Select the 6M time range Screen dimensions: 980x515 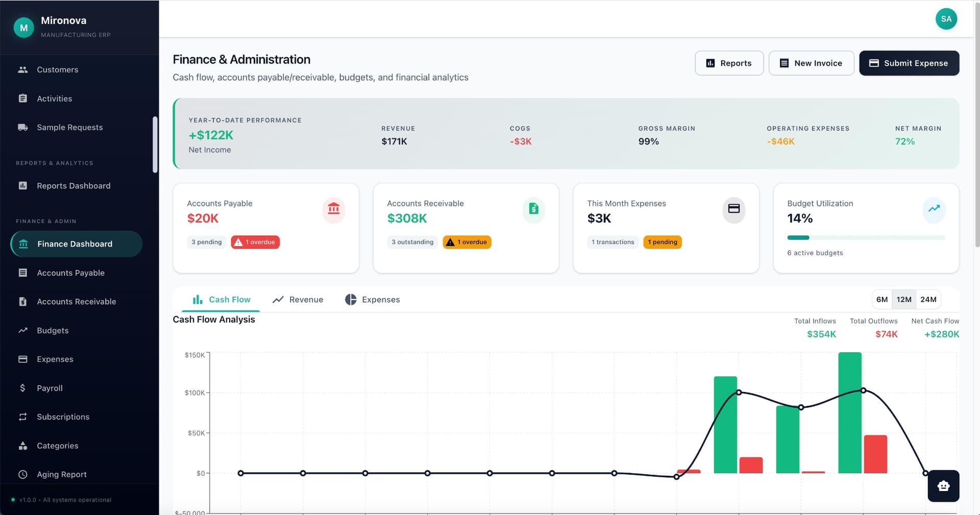tap(882, 300)
